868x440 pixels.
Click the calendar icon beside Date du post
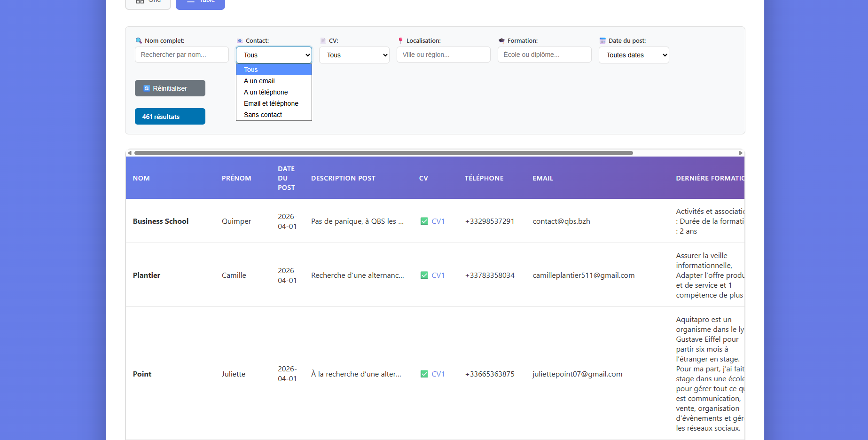(x=602, y=41)
